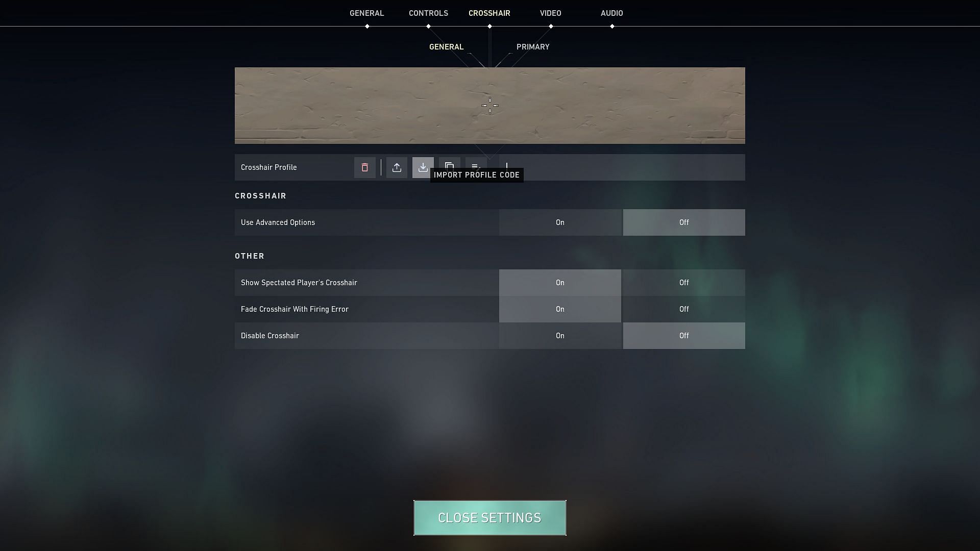Navigate to the GENERAL crosshair tab
Screen dimensions: 980x551
[x=446, y=46]
